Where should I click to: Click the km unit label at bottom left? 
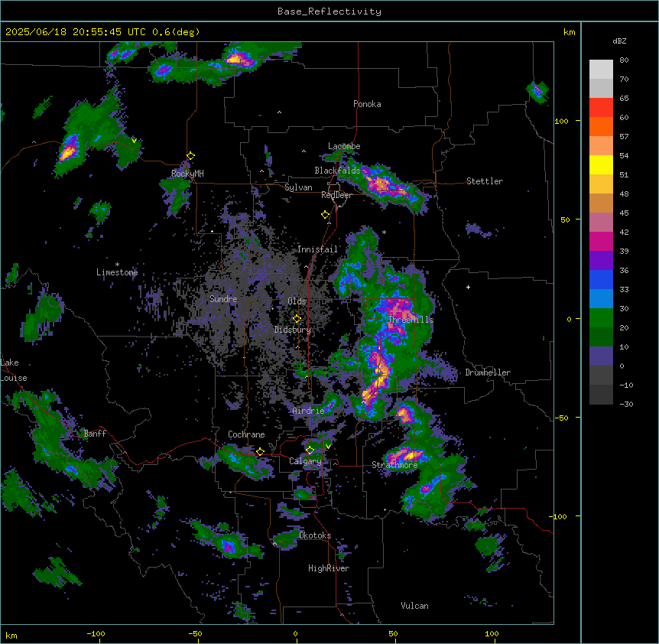pos(11,635)
